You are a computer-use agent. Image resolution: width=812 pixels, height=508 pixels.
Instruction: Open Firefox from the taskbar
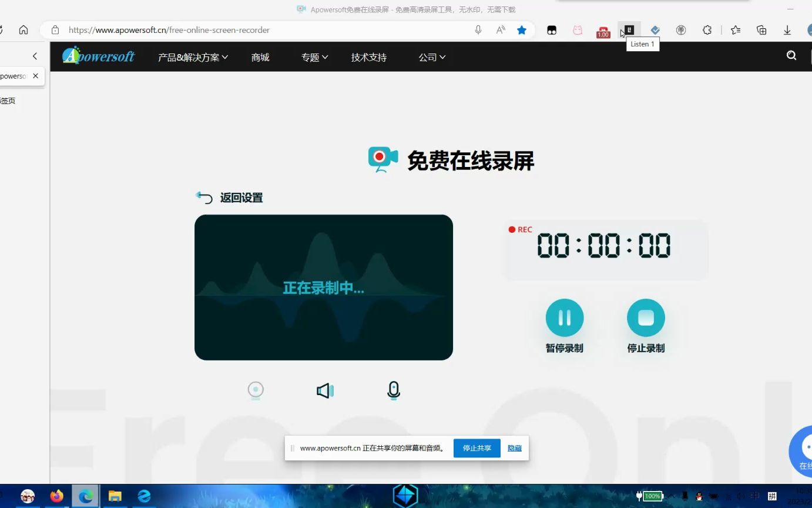tap(56, 496)
